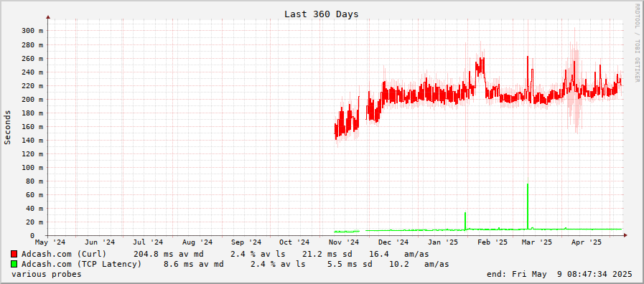644x284 pixels.
Task: Click the '5.5 ms sd' value
Action: coord(350,264)
